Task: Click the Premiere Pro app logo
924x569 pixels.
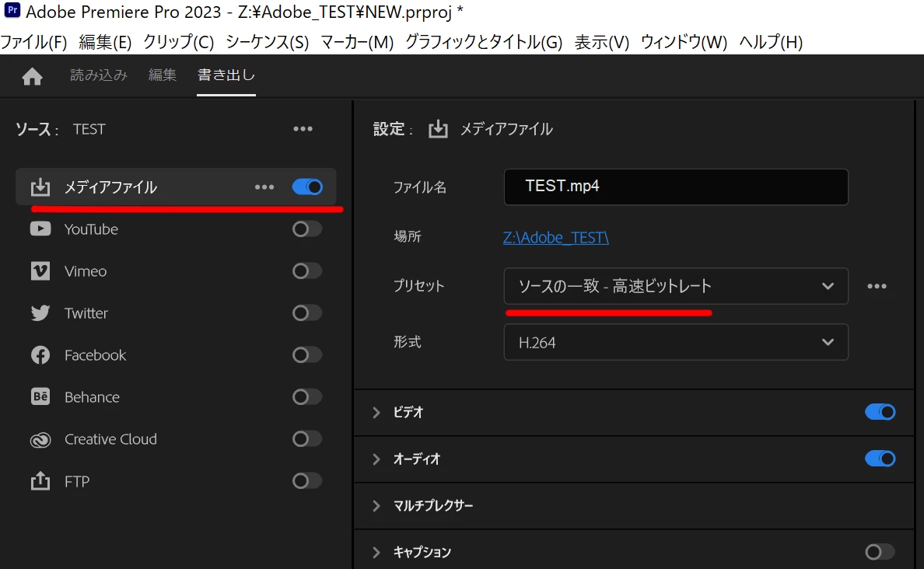Action: (12, 11)
